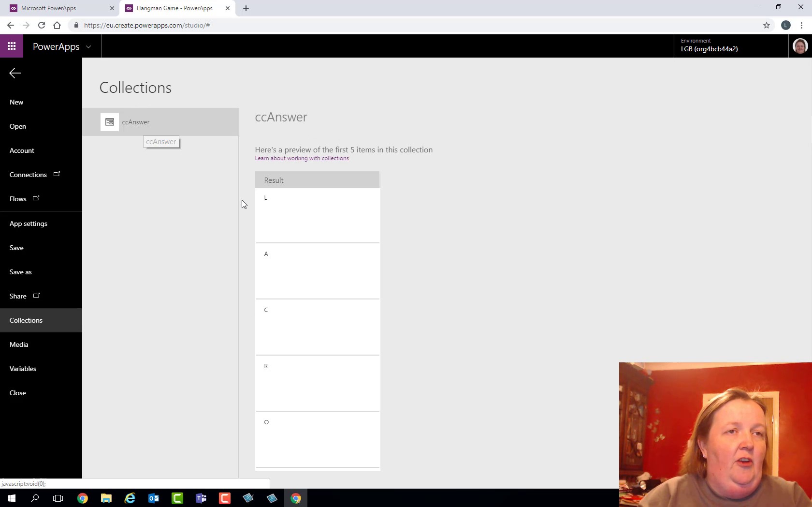
Task: View site security lock icon
Action: [x=76, y=25]
